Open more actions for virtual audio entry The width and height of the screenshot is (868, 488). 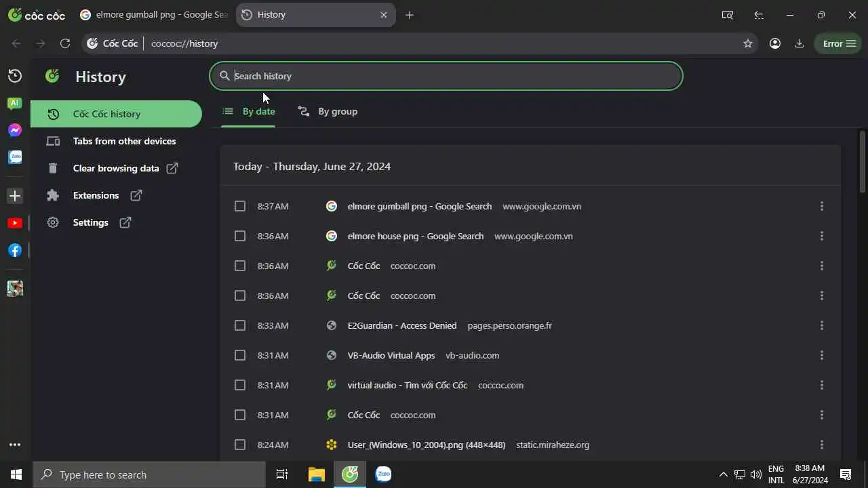(x=822, y=385)
